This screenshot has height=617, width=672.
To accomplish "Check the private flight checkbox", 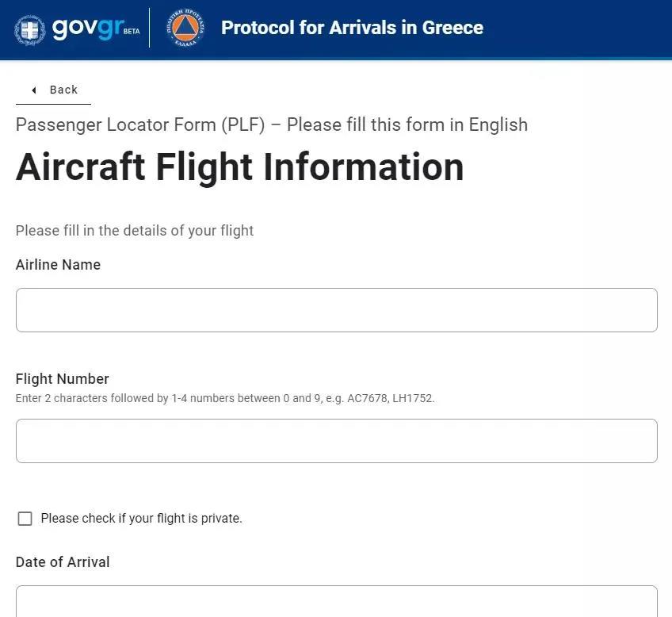I will (25, 519).
